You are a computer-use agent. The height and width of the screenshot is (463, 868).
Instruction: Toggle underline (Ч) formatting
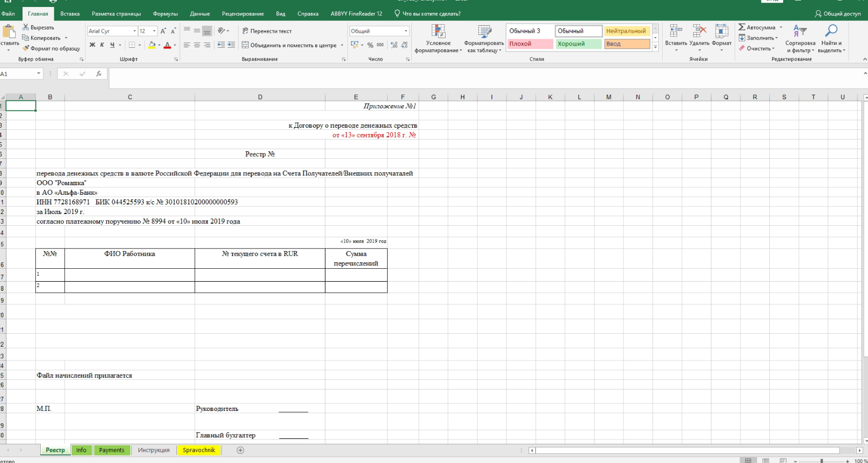tap(112, 45)
